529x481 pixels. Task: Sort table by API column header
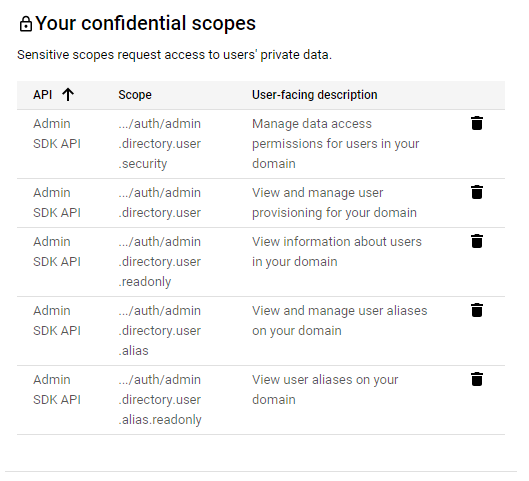(x=43, y=95)
